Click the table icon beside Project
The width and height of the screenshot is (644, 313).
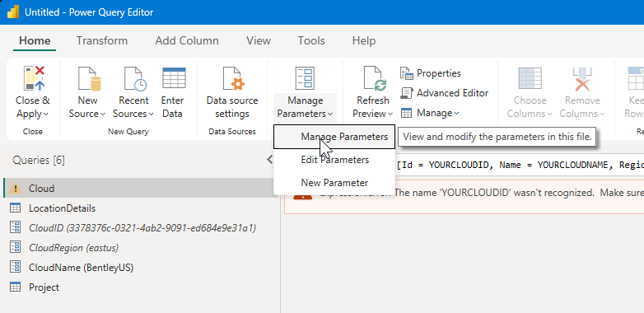coord(15,287)
